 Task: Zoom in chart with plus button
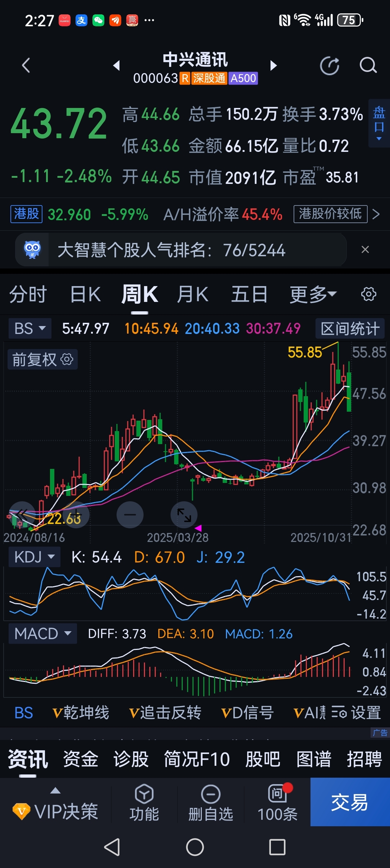click(76, 515)
